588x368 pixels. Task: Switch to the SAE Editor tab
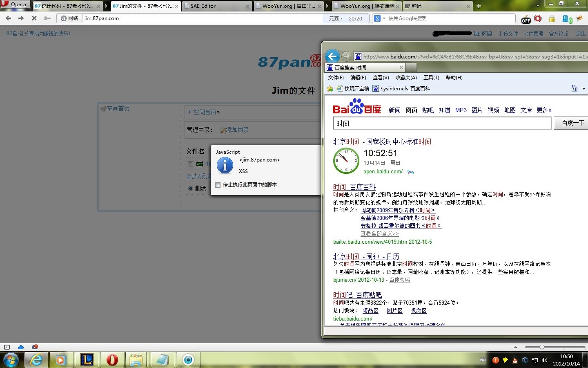pyautogui.click(x=216, y=6)
